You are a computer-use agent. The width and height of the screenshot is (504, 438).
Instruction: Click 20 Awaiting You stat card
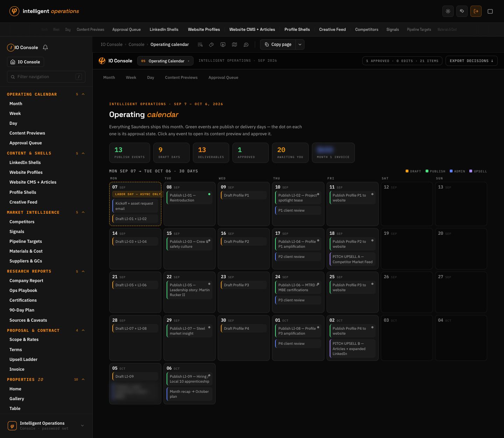coord(290,153)
